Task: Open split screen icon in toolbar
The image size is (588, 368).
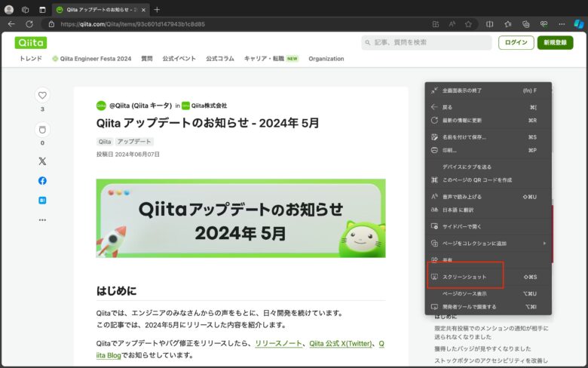Action: (x=490, y=24)
